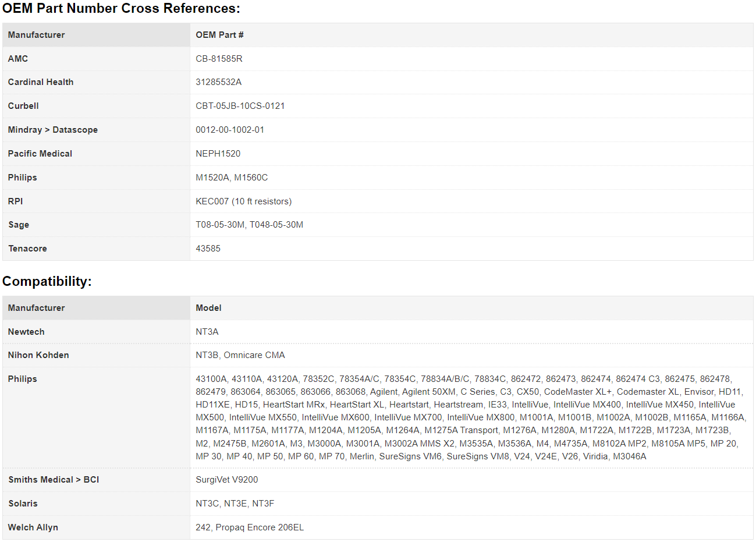The height and width of the screenshot is (542, 756).
Task: Click part number 43585
Action: [x=208, y=249]
